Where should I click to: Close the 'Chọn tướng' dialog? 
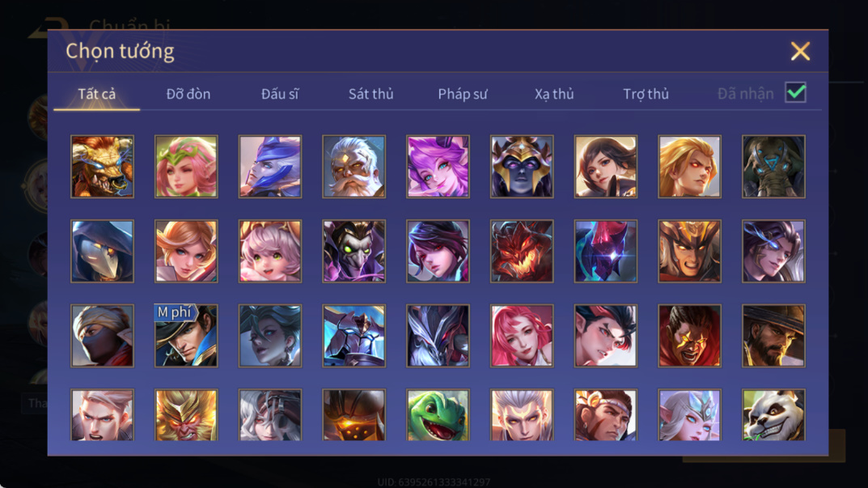pyautogui.click(x=800, y=51)
